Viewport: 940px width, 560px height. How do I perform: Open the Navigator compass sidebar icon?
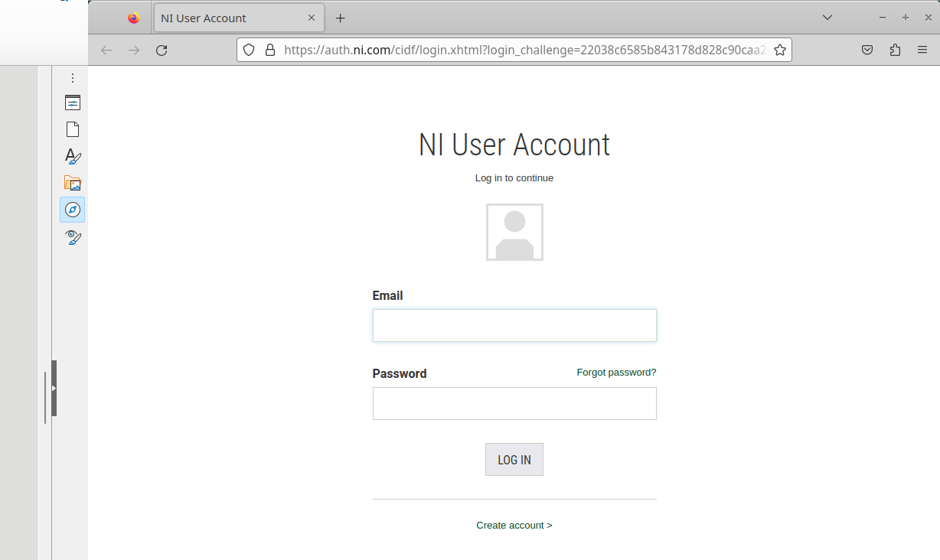[x=73, y=210]
